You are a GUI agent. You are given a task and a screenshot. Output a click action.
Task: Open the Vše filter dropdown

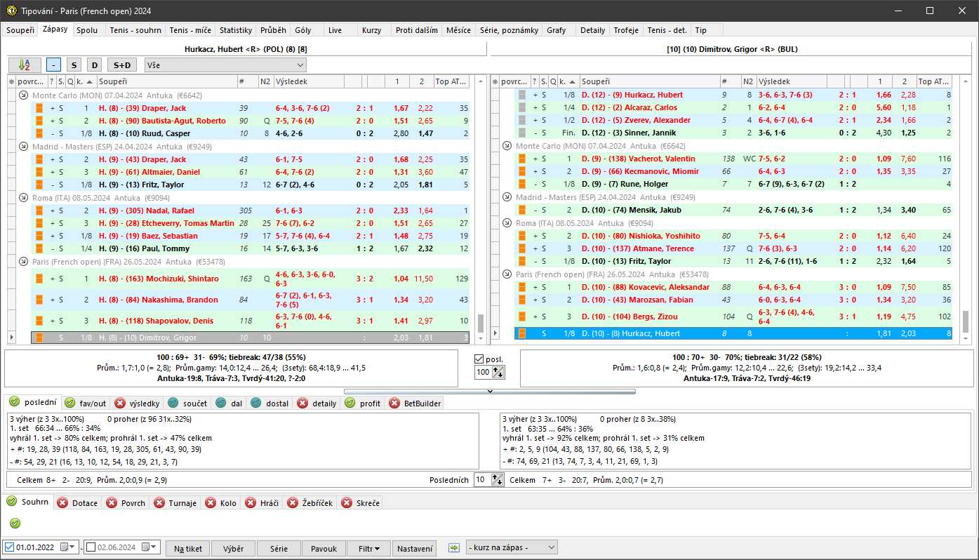click(225, 65)
